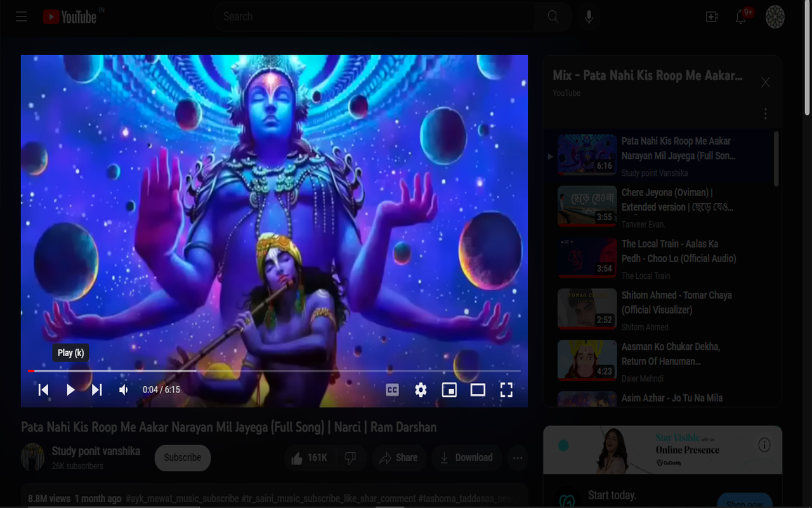Click the Subscribe button
This screenshot has height=508, width=812.
(x=183, y=458)
